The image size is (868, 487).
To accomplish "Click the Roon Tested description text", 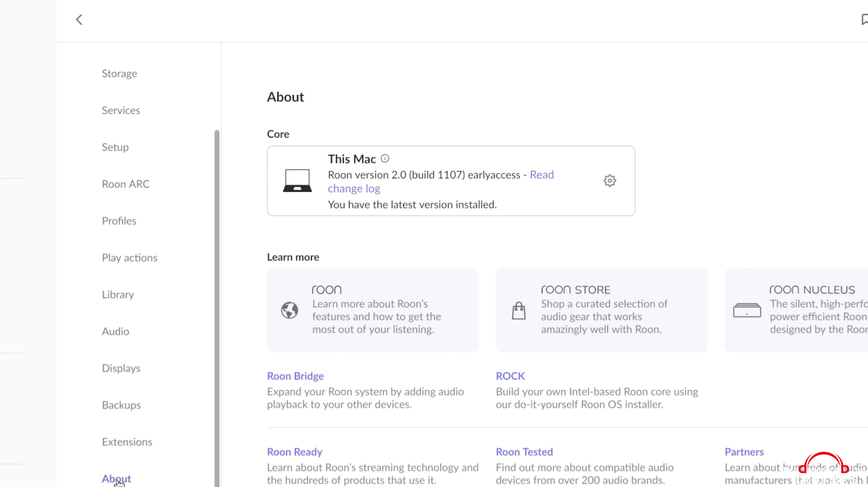I will click(x=585, y=475).
